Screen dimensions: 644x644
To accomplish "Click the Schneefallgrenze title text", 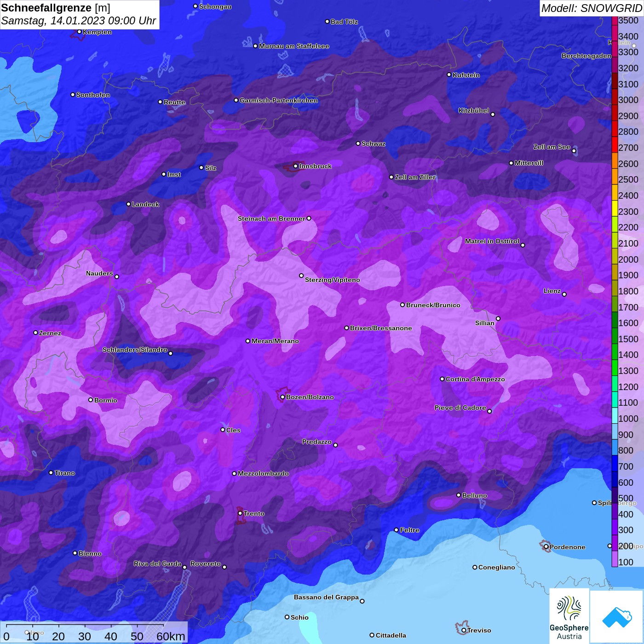I will pyautogui.click(x=46, y=8).
